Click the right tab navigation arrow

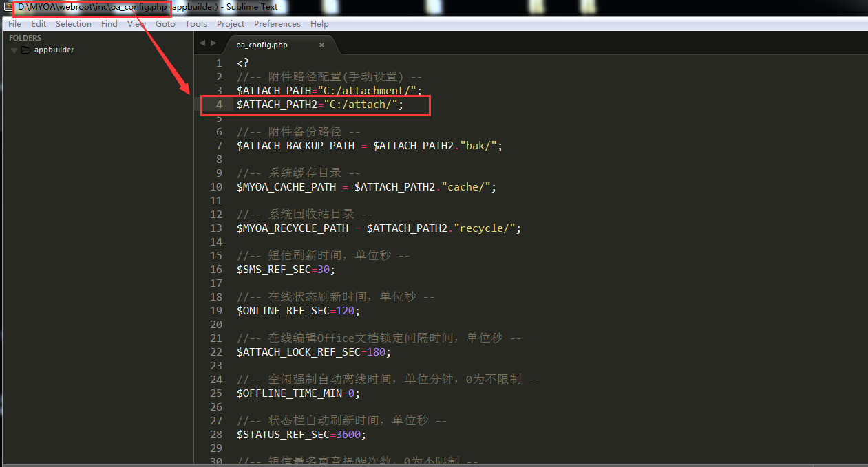point(213,43)
